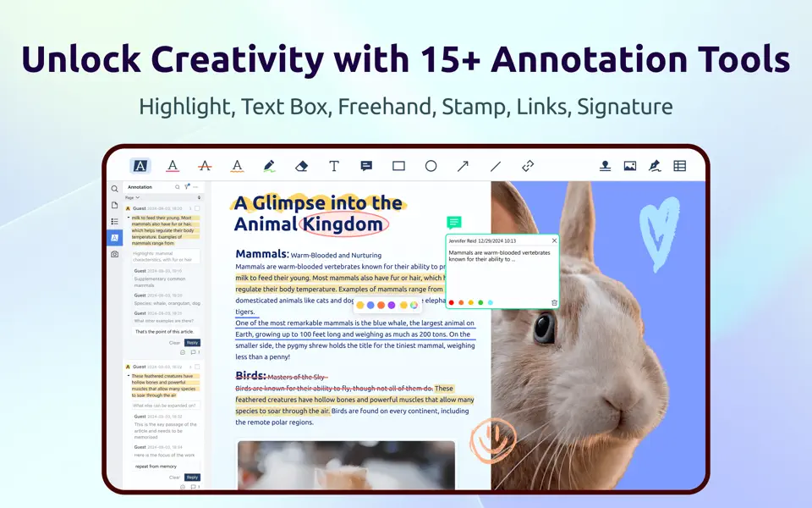Open the Page sort dropdown

(x=133, y=197)
